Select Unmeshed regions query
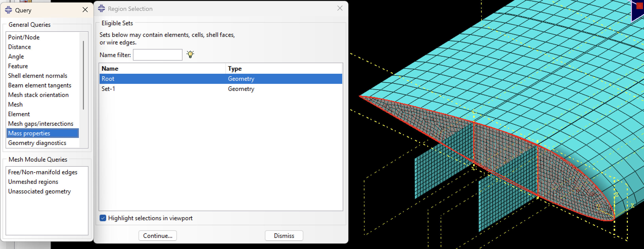This screenshot has width=644, height=249. [33, 182]
